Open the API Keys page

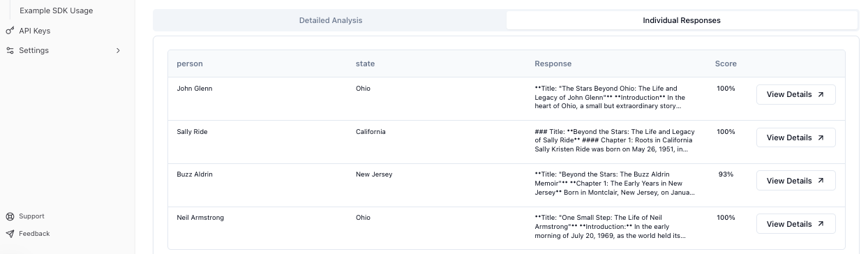click(34, 31)
